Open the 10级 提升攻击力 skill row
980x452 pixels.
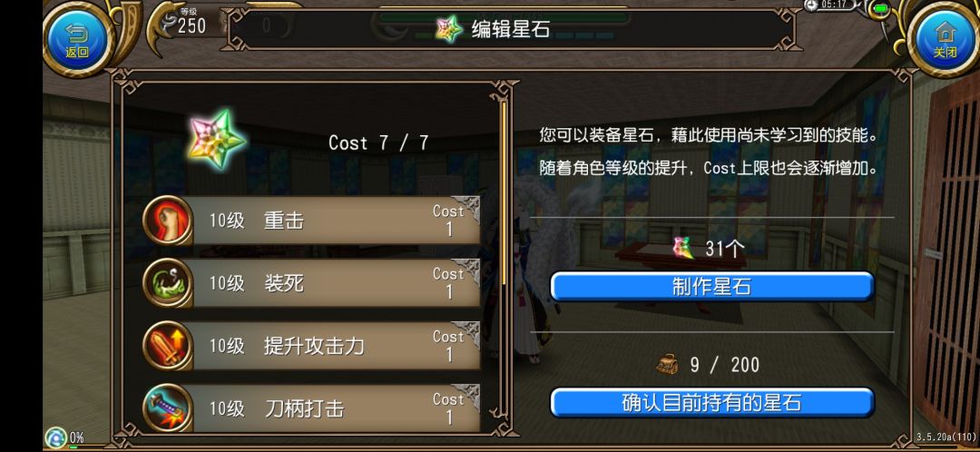[311, 346]
